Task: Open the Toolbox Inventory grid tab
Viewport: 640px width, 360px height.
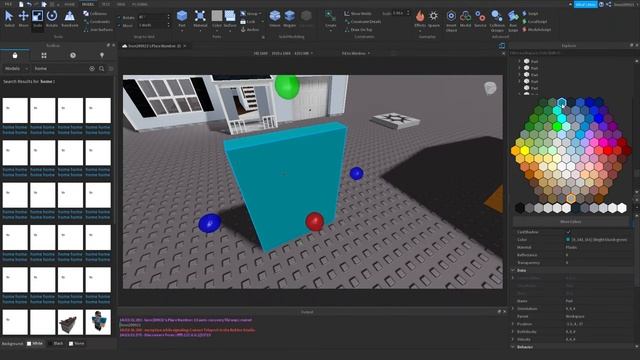Action: point(44,55)
